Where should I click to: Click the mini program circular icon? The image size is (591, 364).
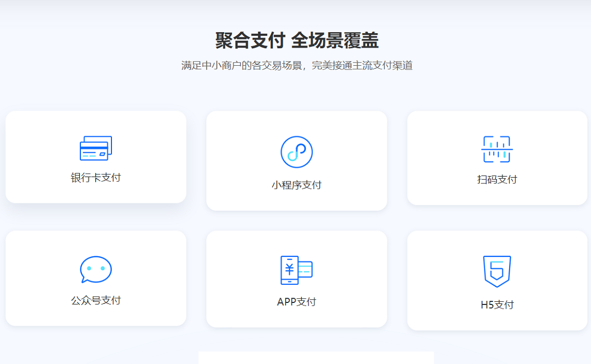click(297, 152)
